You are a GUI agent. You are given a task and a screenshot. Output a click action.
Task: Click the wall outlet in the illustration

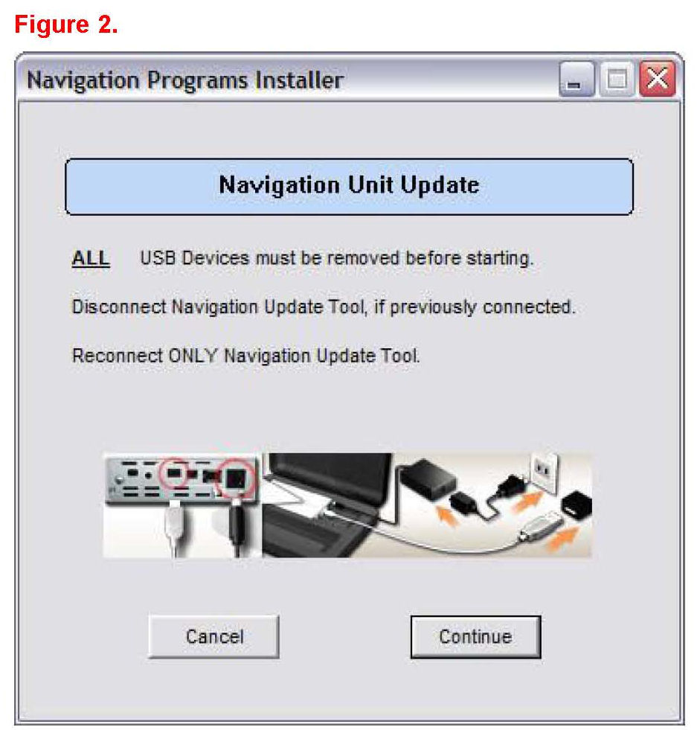544,472
